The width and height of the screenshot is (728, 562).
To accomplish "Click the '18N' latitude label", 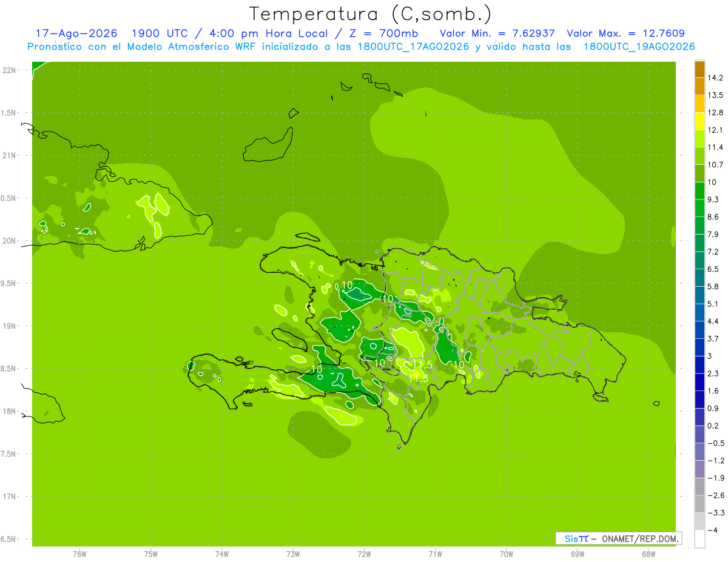I will tap(9, 411).
